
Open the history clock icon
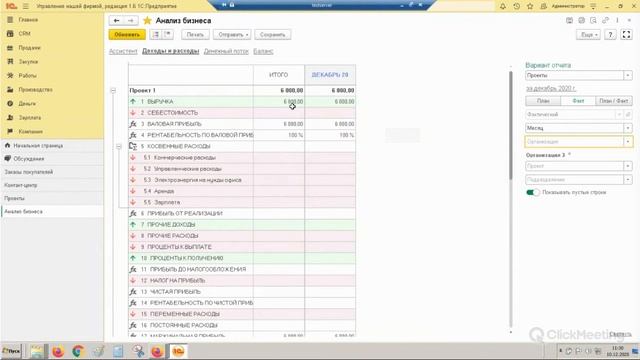click(516, 6)
